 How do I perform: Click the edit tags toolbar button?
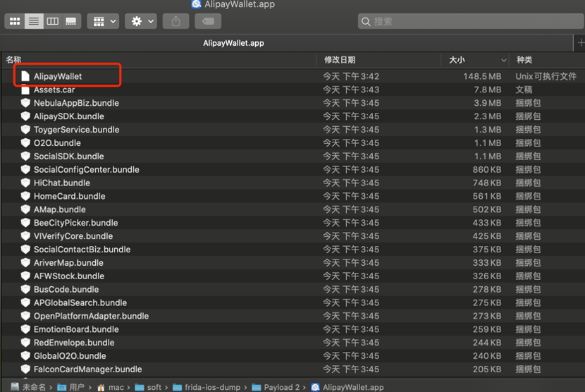[208, 21]
